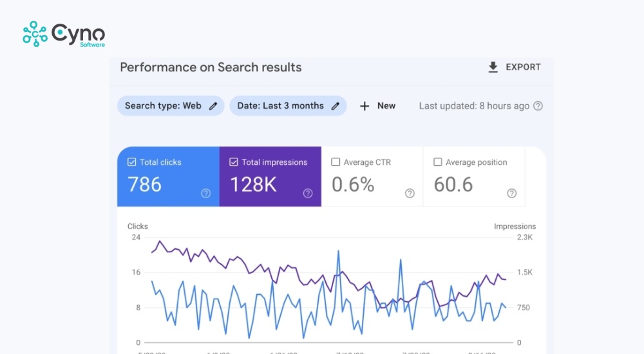Click the pencil icon on Search type filter
Screen dimensions: 644x354
(213, 106)
